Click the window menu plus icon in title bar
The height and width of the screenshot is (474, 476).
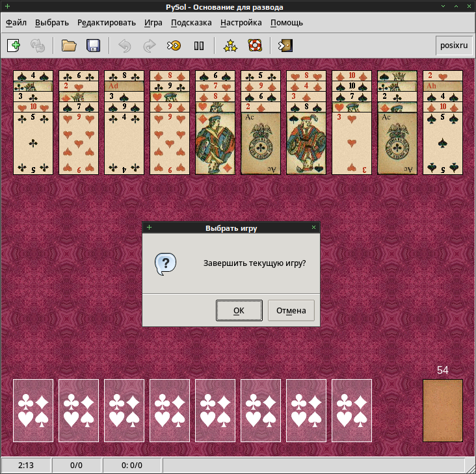click(7, 6)
